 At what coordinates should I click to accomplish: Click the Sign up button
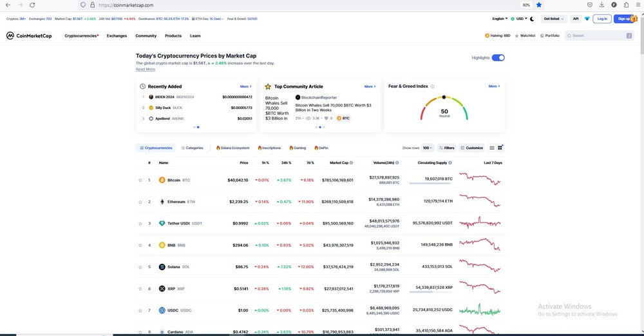pyautogui.click(x=624, y=19)
